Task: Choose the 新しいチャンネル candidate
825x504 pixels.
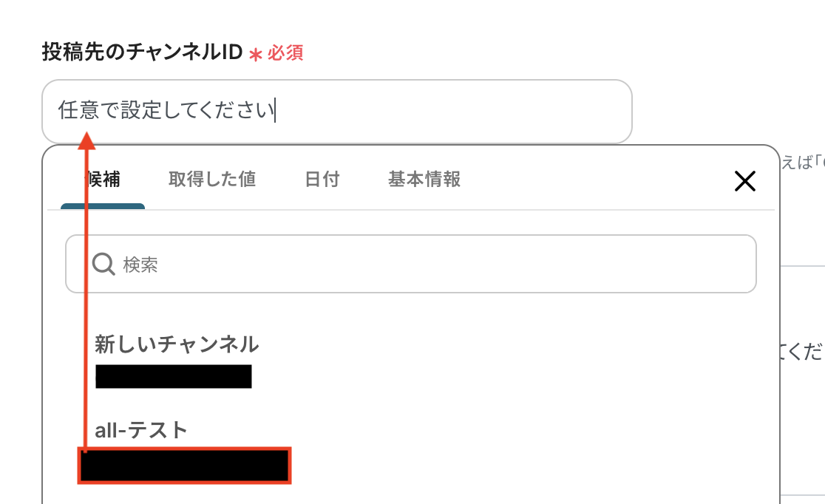Action: [177, 344]
